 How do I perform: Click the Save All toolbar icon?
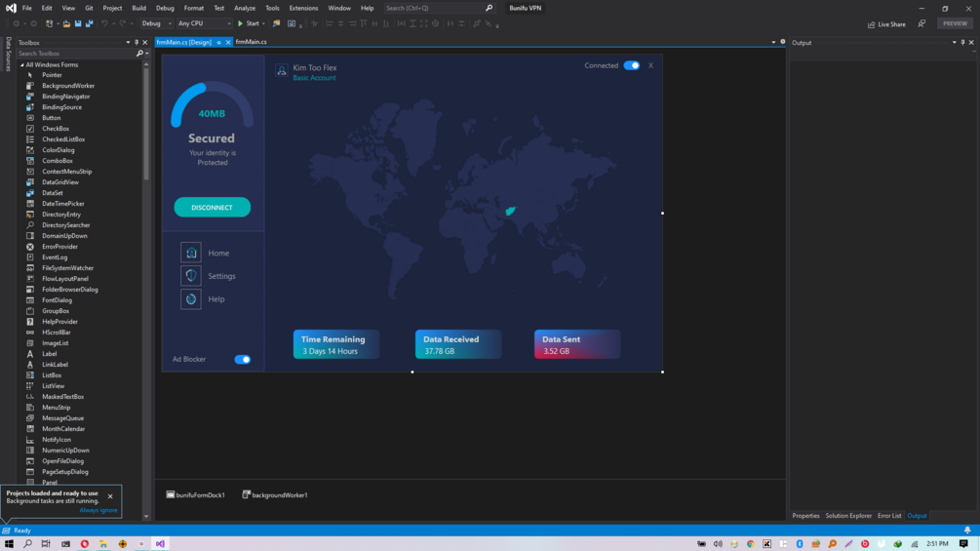point(90,23)
